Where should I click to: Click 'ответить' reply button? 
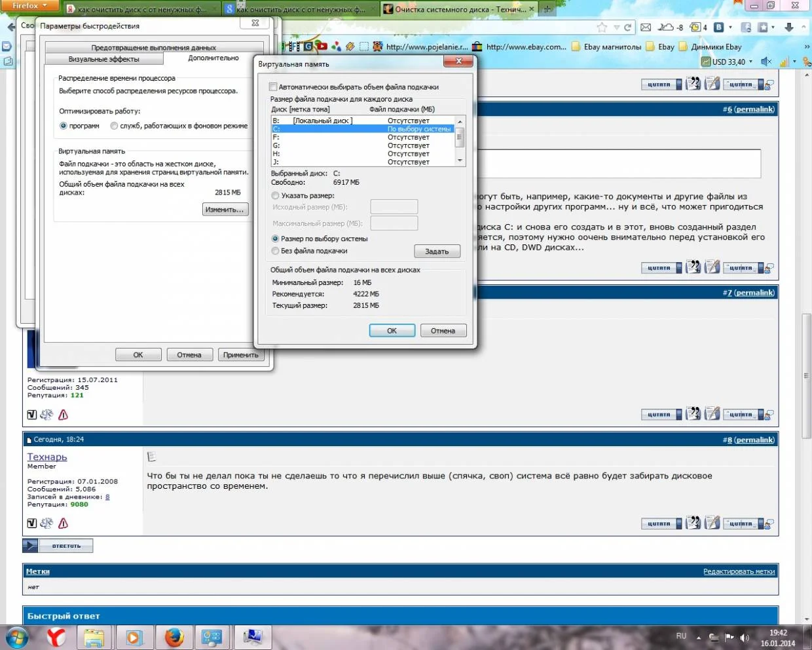point(58,546)
